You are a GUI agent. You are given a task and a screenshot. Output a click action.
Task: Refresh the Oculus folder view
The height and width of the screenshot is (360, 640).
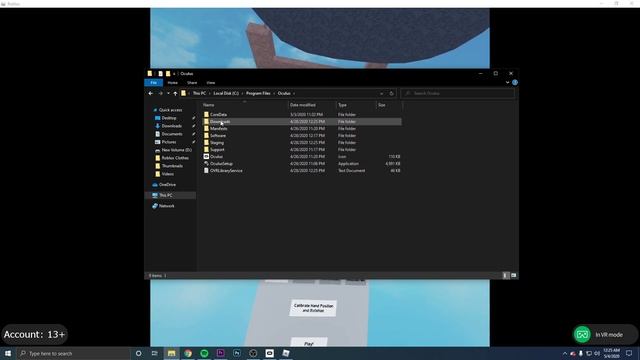(391, 93)
